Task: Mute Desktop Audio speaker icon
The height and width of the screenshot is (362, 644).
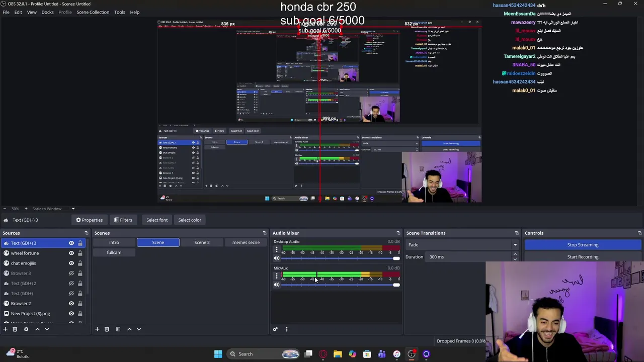Action: 276,258
